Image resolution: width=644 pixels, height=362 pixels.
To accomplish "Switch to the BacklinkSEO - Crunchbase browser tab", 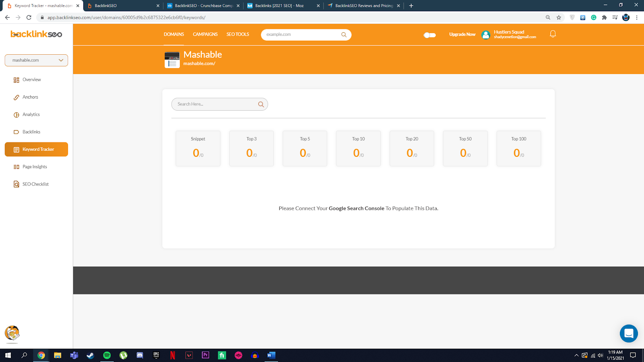I will (x=203, y=6).
